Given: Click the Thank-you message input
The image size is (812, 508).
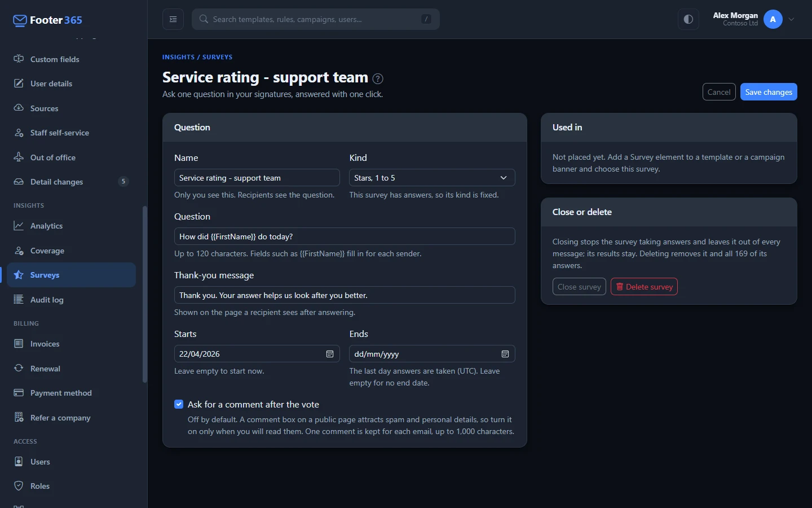Looking at the screenshot, I should pos(345,295).
